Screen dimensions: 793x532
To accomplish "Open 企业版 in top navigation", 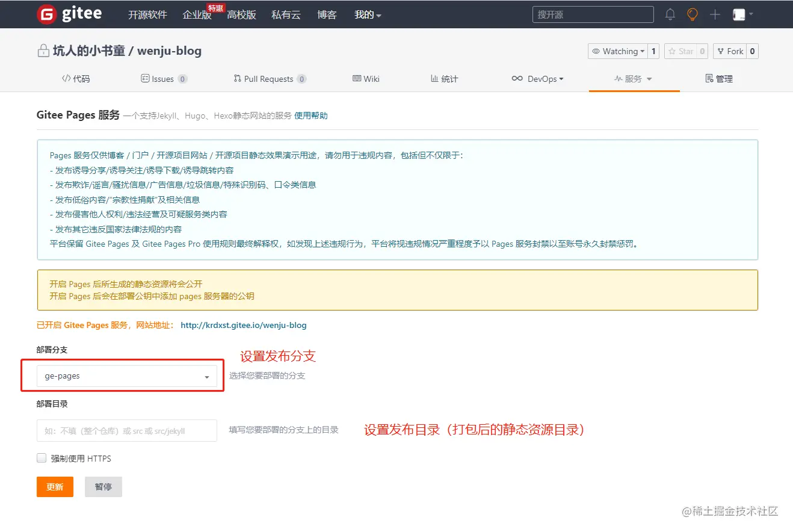I will pos(197,15).
